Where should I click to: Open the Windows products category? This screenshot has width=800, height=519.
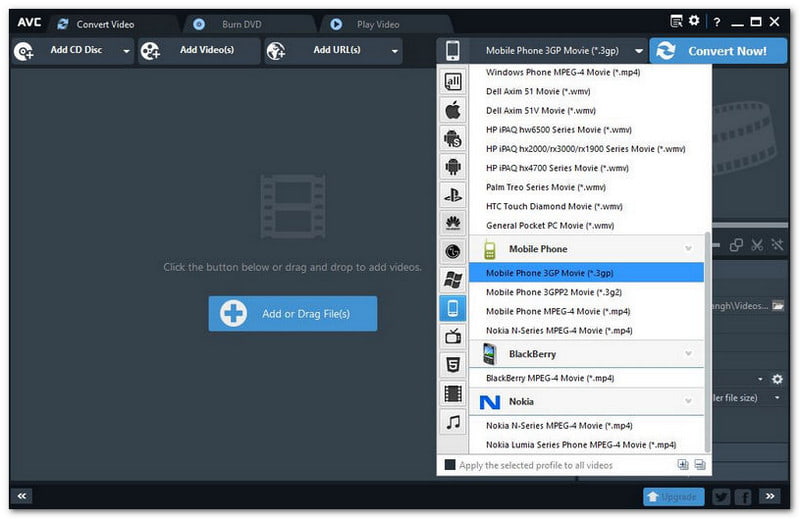[x=453, y=280]
